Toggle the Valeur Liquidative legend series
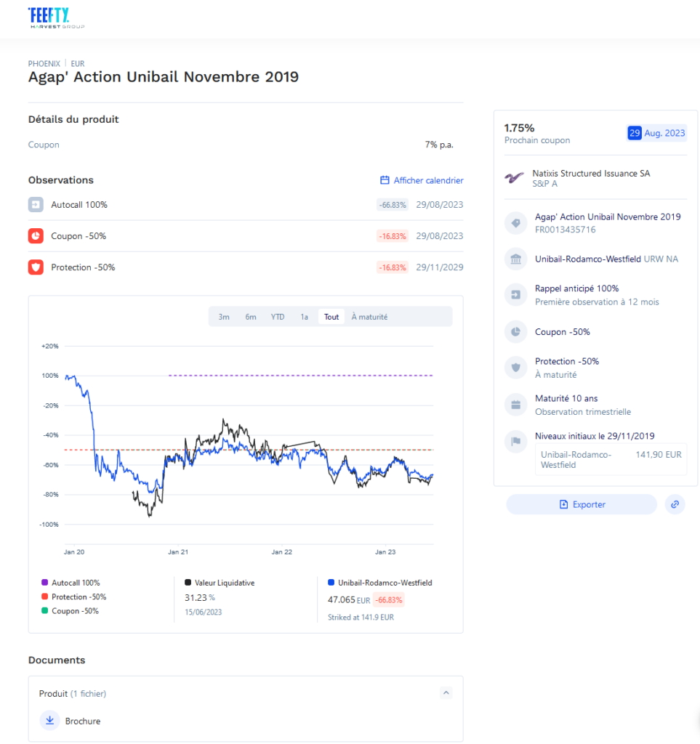The width and height of the screenshot is (700, 744). [220, 583]
